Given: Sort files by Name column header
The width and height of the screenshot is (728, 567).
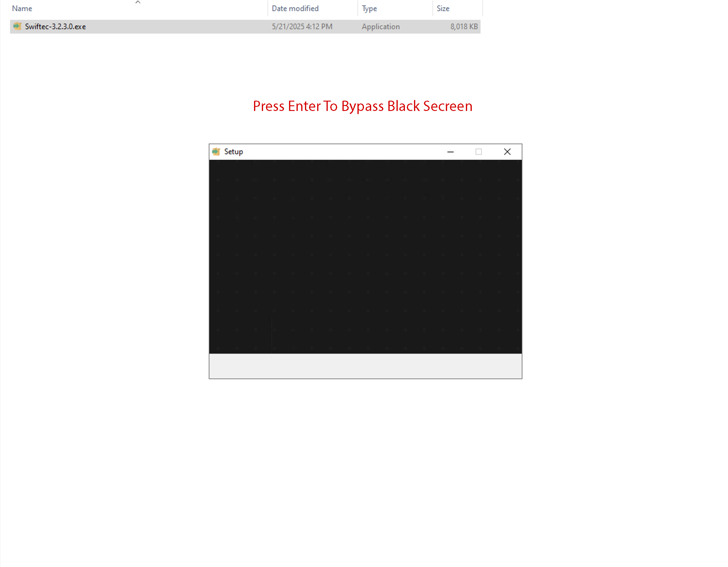Looking at the screenshot, I should pos(22,9).
